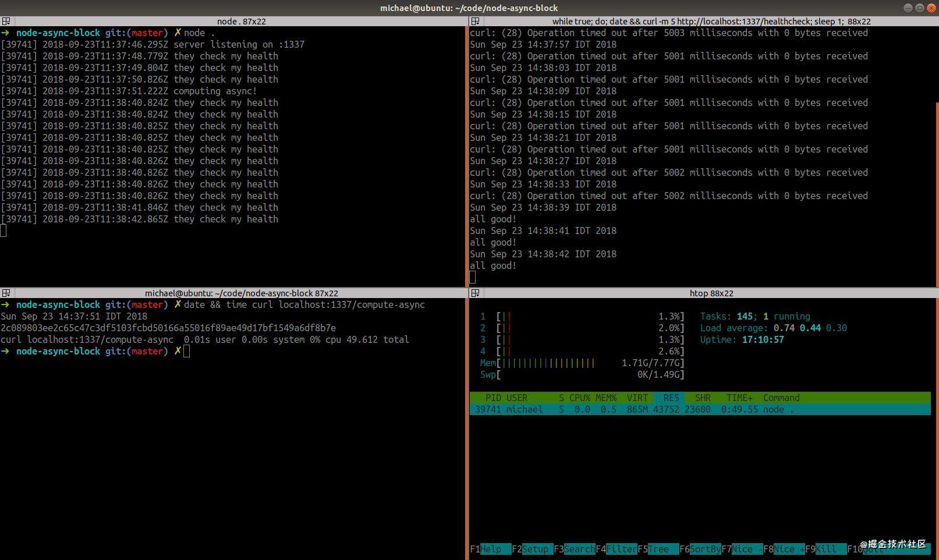This screenshot has width=939, height=560.
Task: Click the 'date && time curl localhost:1337/compute-async' command
Action: tap(304, 304)
